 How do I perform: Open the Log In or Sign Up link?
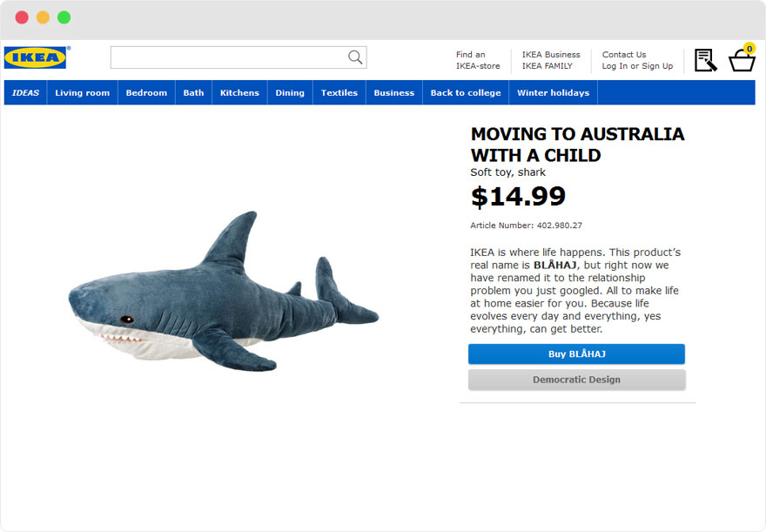coord(637,66)
